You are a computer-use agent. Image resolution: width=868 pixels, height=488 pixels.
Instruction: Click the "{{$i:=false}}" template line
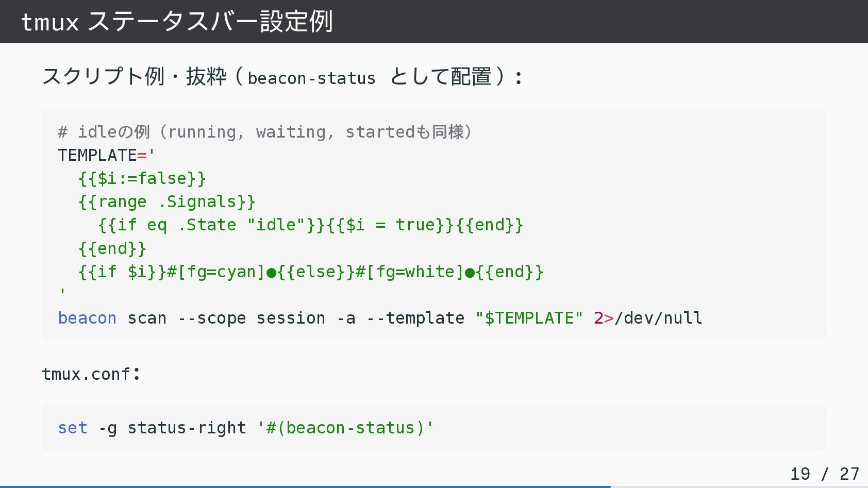(x=142, y=178)
